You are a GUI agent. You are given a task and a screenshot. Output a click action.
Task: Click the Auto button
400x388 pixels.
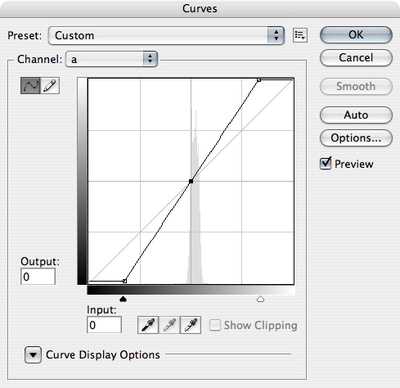pyautogui.click(x=356, y=115)
